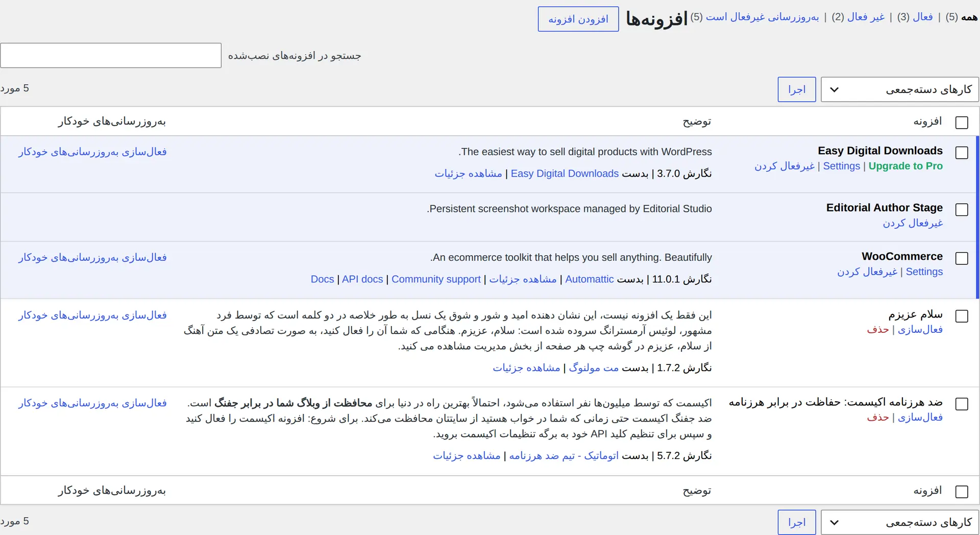
Task: Open the Automattic author link
Action: tap(590, 280)
